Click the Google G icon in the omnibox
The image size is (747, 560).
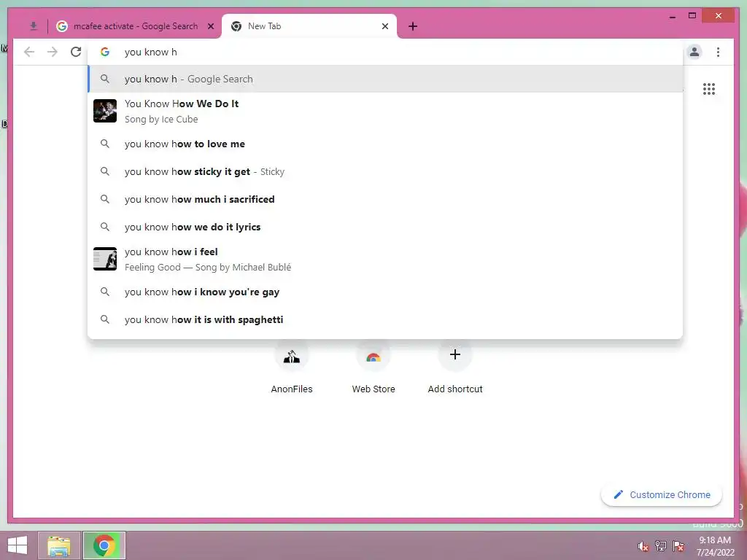point(105,52)
